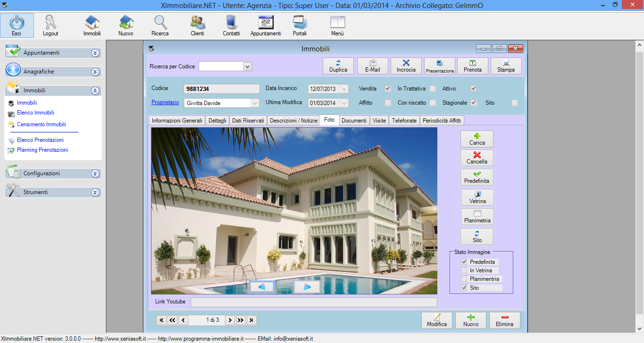Click Cancella to delete the photo
The width and height of the screenshot is (644, 343).
pyautogui.click(x=477, y=158)
